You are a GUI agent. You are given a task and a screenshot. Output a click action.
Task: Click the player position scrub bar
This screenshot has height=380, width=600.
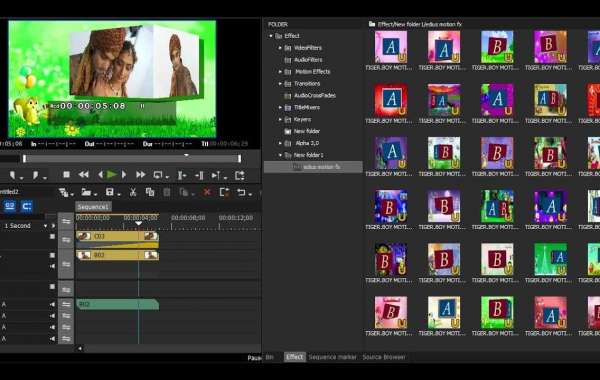132,158
